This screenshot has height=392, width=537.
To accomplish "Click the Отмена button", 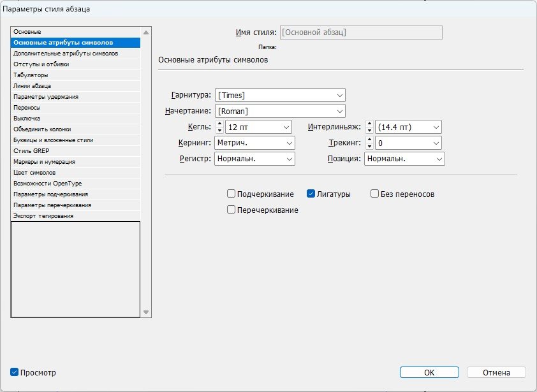I will pos(496,372).
